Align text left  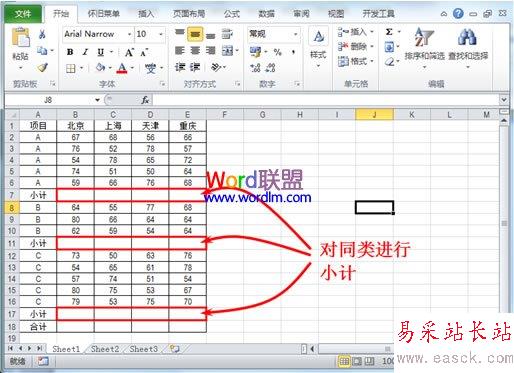(x=180, y=51)
